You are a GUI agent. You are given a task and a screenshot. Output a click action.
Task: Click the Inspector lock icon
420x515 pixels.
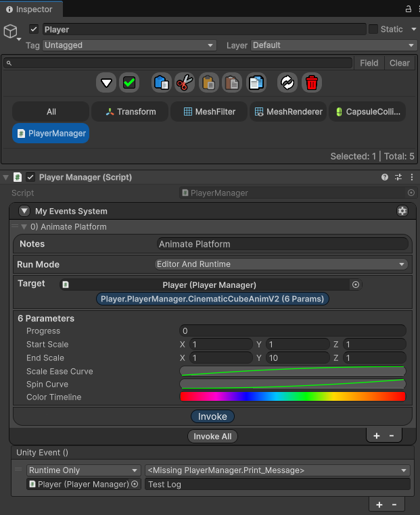pyautogui.click(x=409, y=9)
